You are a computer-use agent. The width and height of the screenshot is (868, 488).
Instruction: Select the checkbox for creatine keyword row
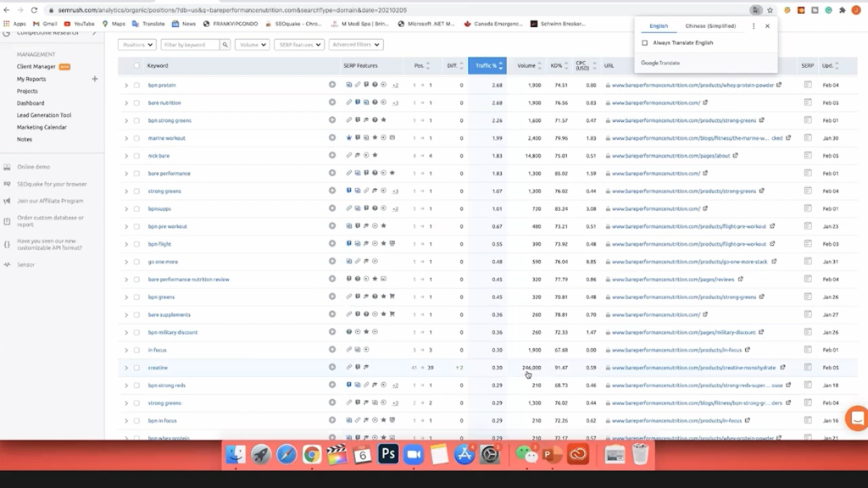[x=136, y=368]
